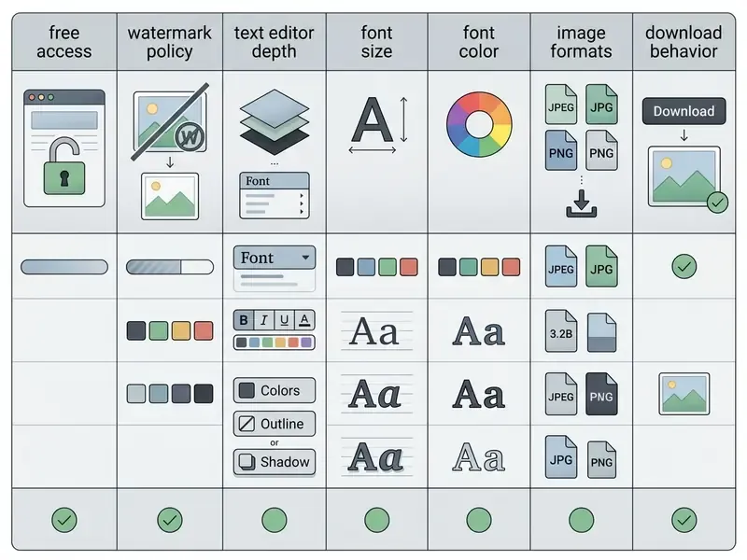Viewport: 747px width, 560px height.
Task: Click the regular Aa sample in font size column
Action: tap(374, 331)
